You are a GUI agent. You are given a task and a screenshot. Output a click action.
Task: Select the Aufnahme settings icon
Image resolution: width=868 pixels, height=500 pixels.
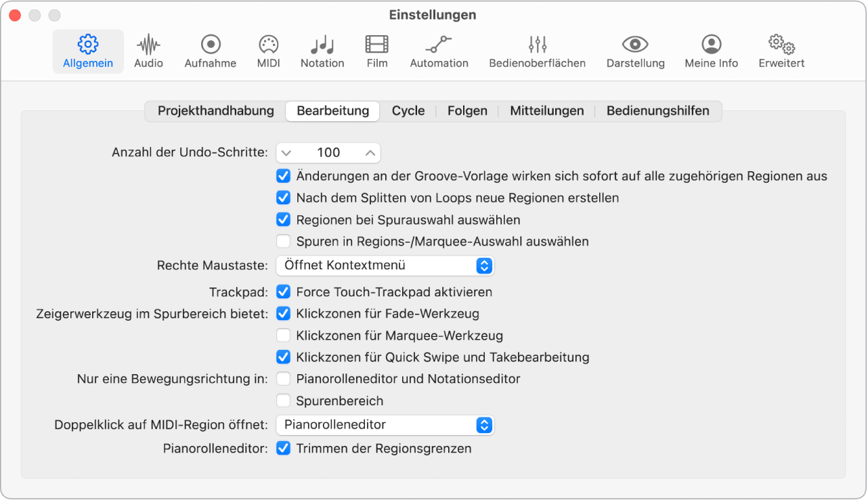(210, 51)
